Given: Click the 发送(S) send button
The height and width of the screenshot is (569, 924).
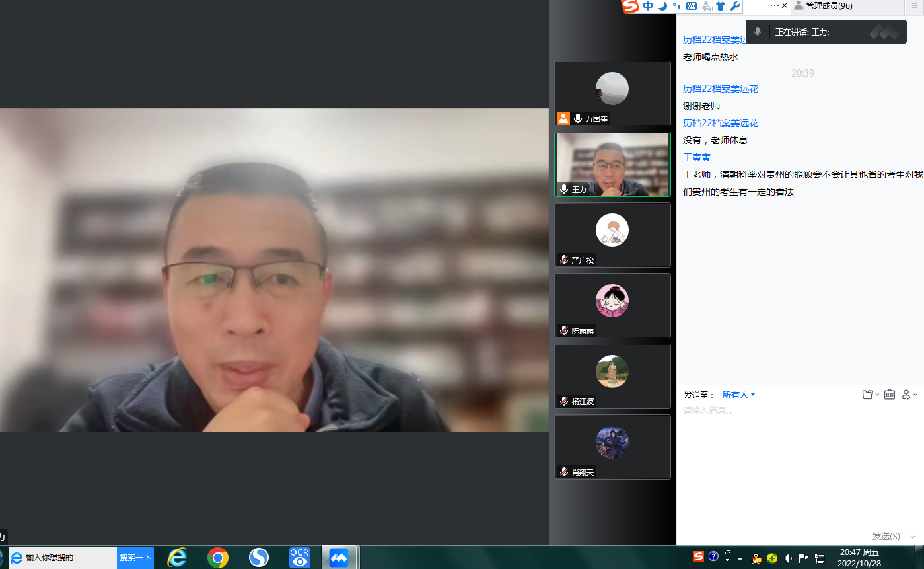Looking at the screenshot, I should (886, 536).
